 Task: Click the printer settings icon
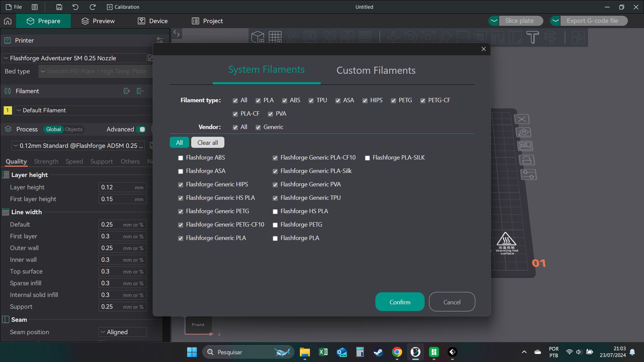point(160,40)
